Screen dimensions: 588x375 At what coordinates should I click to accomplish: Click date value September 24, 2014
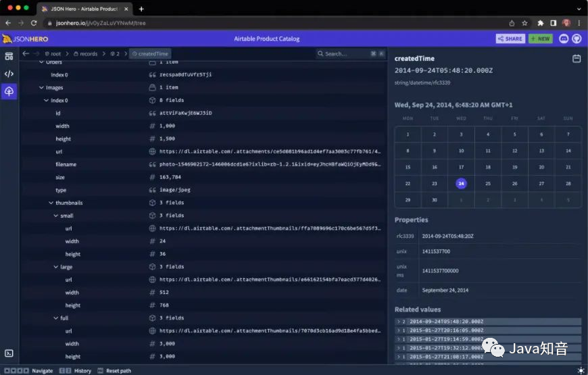(445, 290)
